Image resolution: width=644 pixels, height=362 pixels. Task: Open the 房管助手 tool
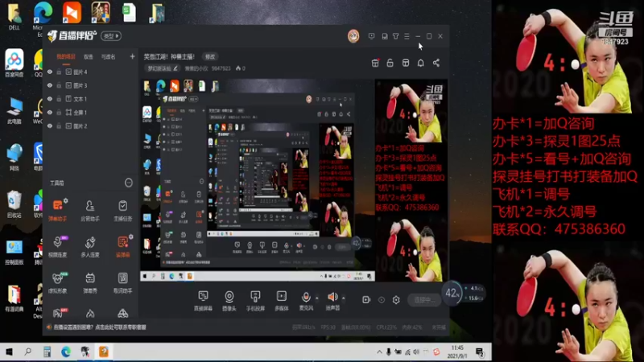pyautogui.click(x=90, y=210)
